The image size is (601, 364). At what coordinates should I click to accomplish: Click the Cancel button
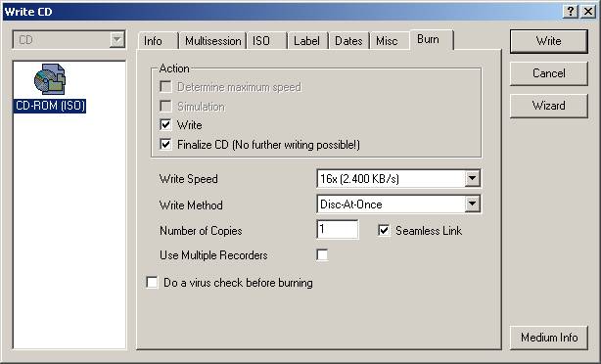pos(548,73)
